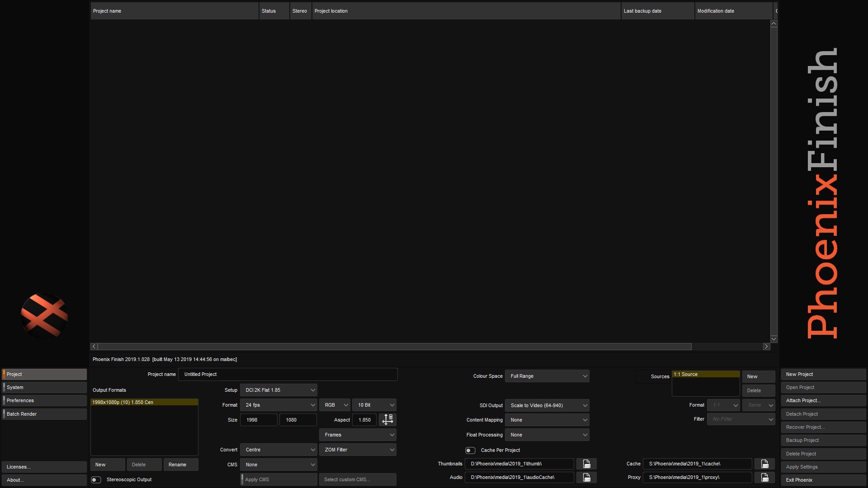The image size is (868, 488).
Task: Click Delete source button
Action: 759,390
